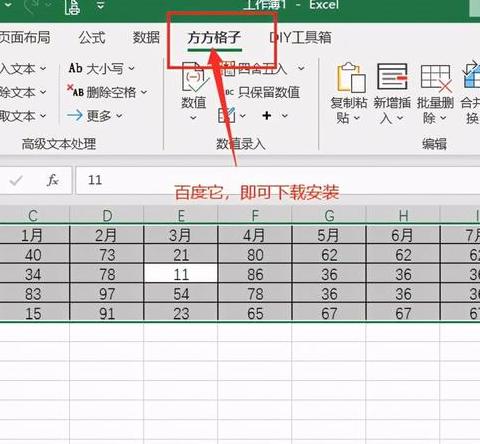Click the cell labeled 2月

click(x=107, y=235)
